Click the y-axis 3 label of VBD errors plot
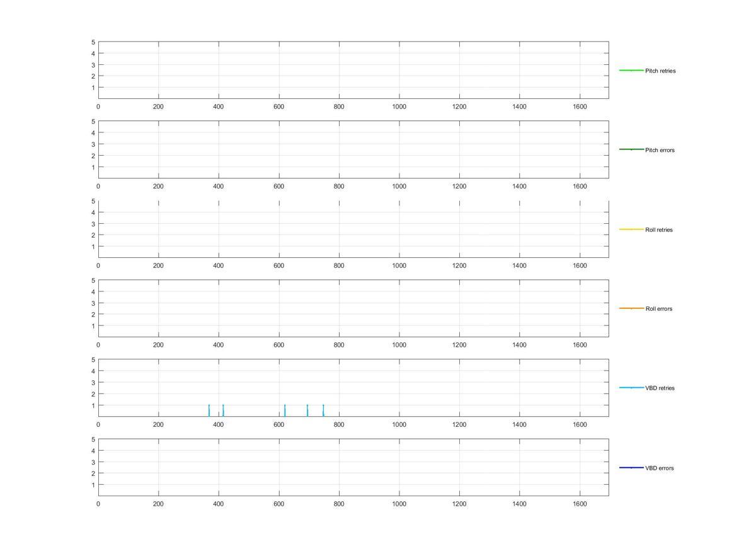 coord(93,462)
